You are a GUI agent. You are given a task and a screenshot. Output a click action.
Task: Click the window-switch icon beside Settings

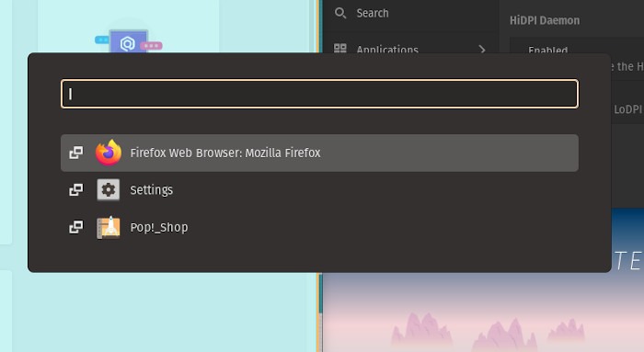(x=76, y=190)
